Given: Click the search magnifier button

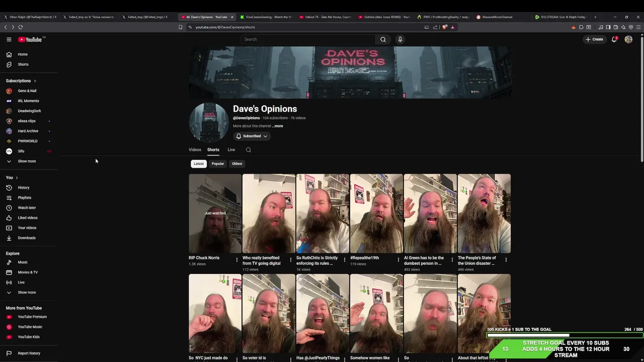Looking at the screenshot, I should click(x=383, y=39).
